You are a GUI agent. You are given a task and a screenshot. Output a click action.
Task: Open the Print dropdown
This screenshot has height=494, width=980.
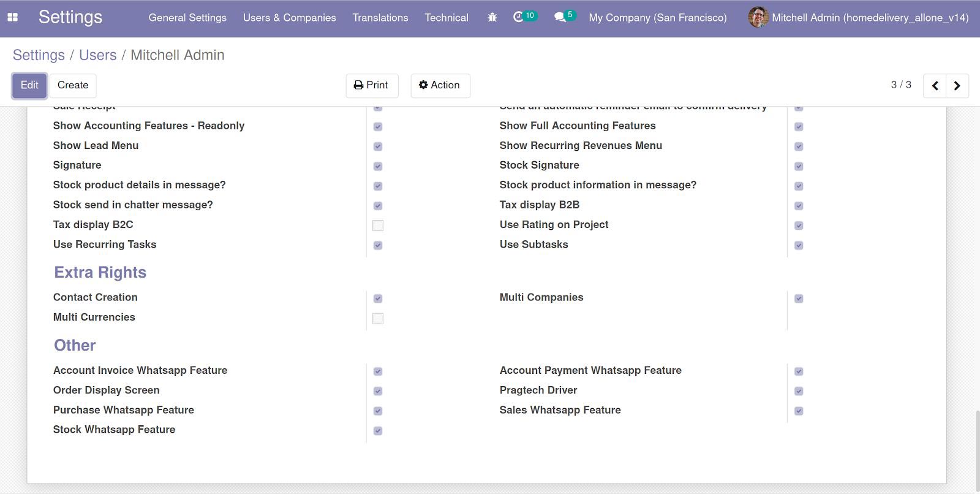pos(372,86)
